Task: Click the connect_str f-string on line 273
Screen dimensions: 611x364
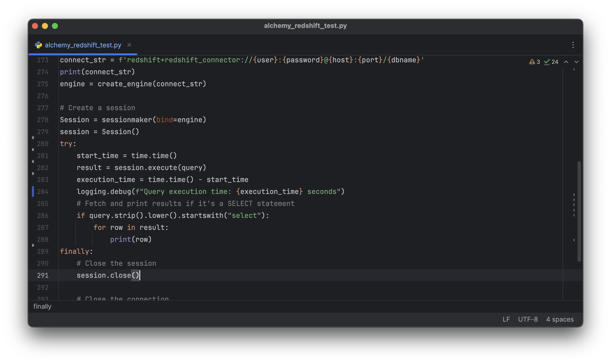Action: [271, 60]
